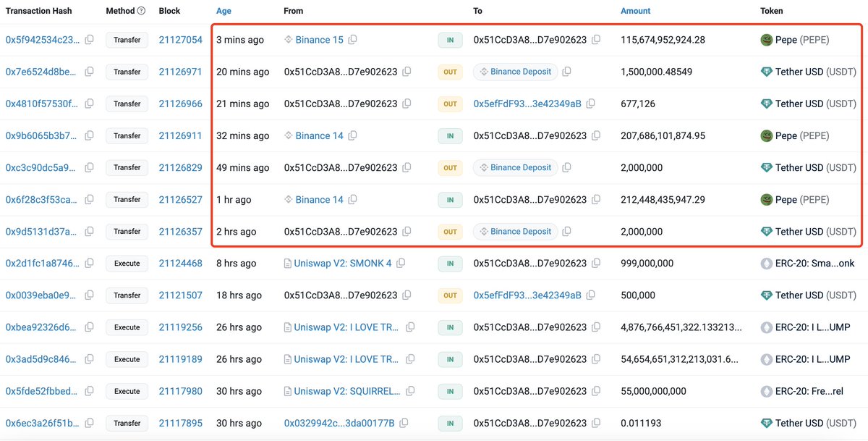Copy the Uniswap V2: SQUIRREL pool address
Screen dimensions: 868x441
click(x=411, y=391)
